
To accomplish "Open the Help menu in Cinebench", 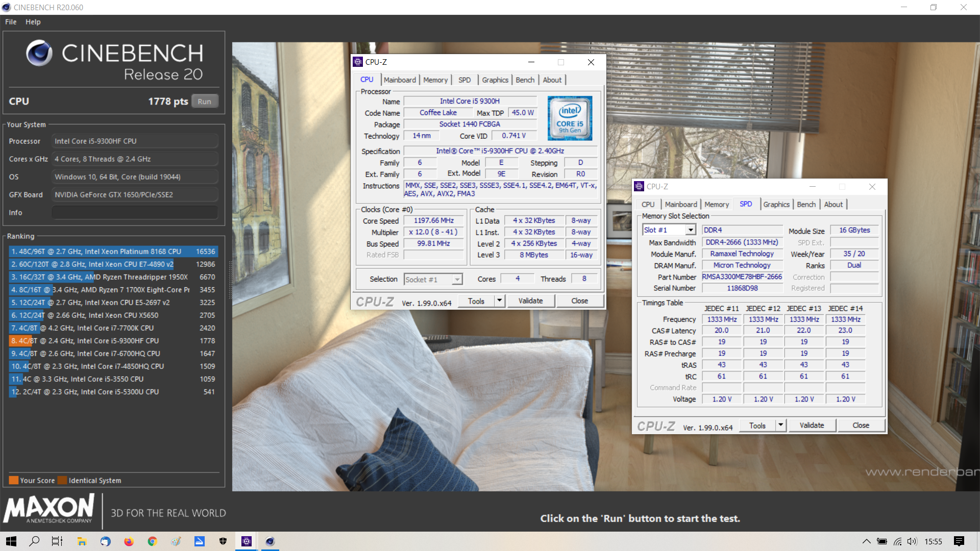I will [33, 22].
